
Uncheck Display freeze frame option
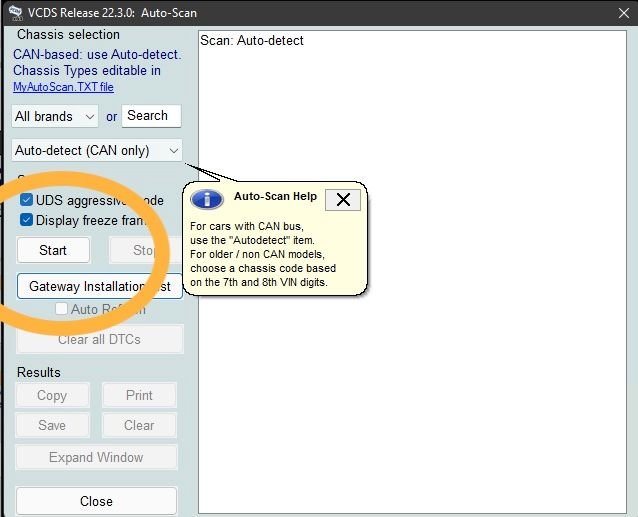click(x=27, y=220)
